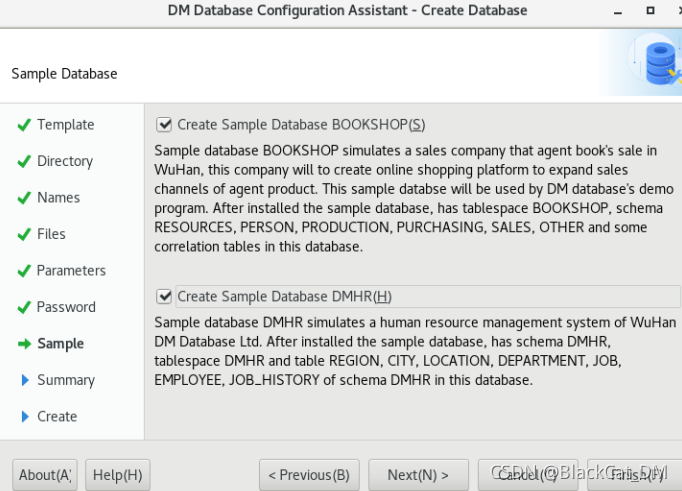
Task: Go to Password step in sidebar
Action: coord(66,307)
